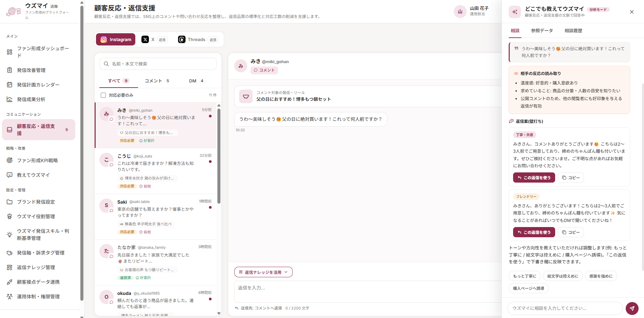Copy the フレンドリー reply draft

pos(571,232)
